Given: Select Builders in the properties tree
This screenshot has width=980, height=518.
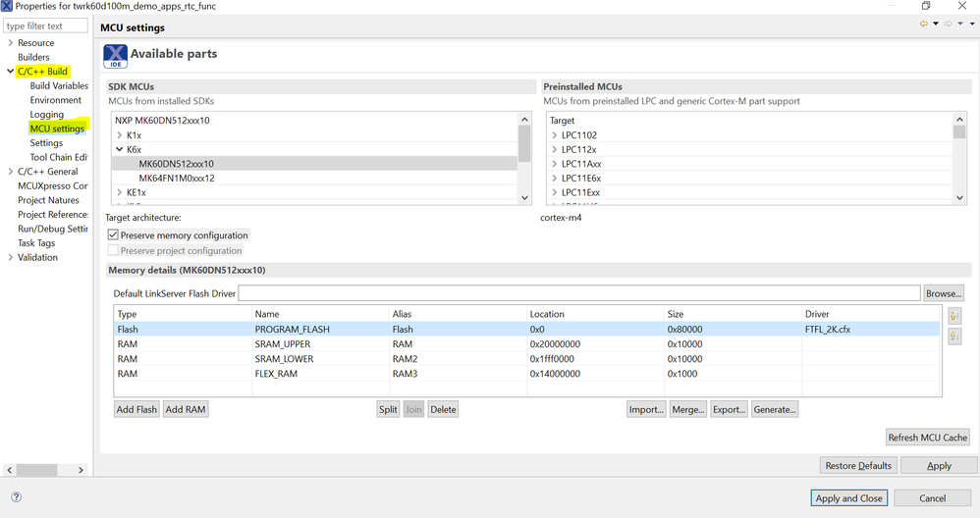Looking at the screenshot, I should 33,57.
